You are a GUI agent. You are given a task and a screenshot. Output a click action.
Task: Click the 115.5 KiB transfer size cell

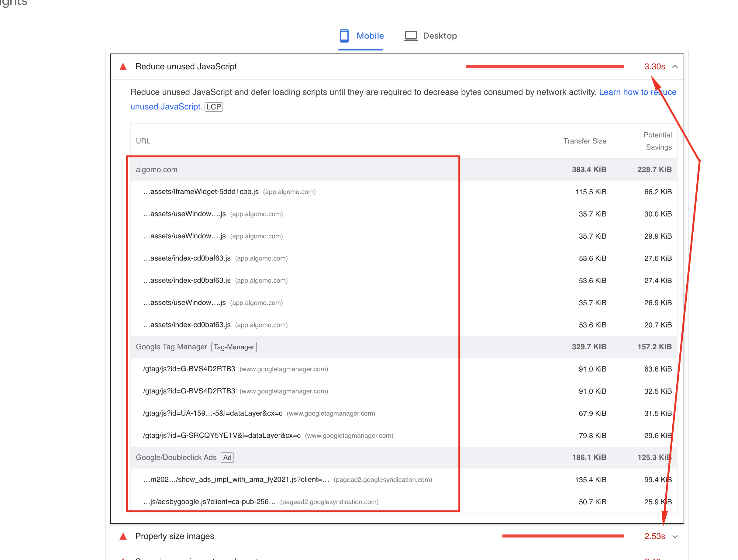point(591,192)
